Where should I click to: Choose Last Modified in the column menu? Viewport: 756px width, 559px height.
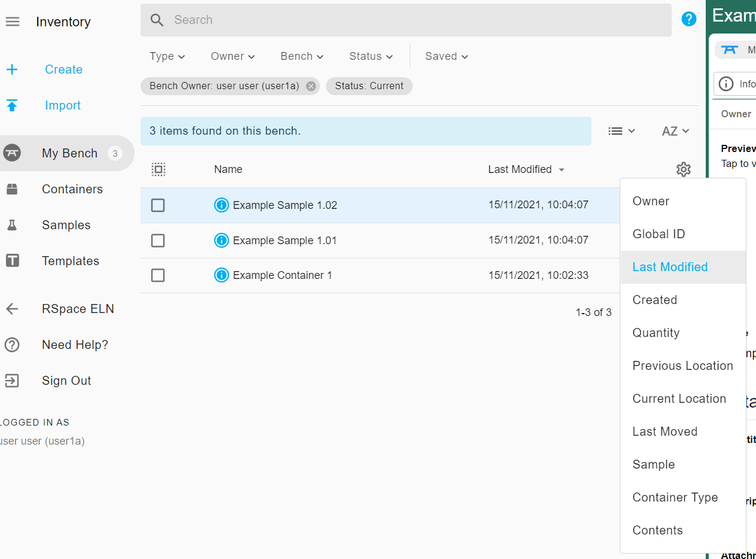point(683,267)
